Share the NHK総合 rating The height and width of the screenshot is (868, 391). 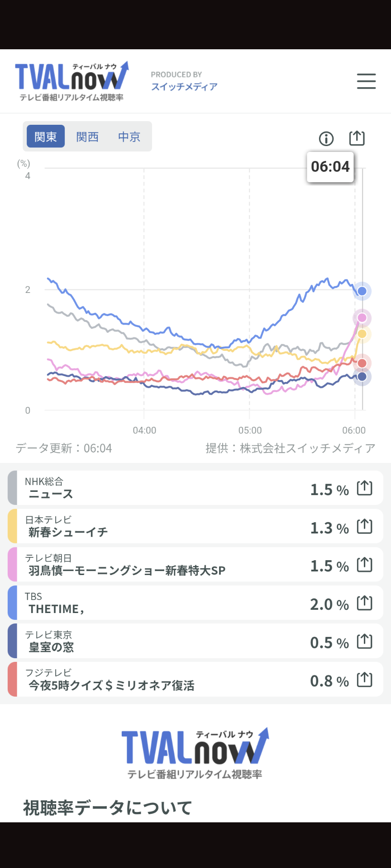point(364,488)
